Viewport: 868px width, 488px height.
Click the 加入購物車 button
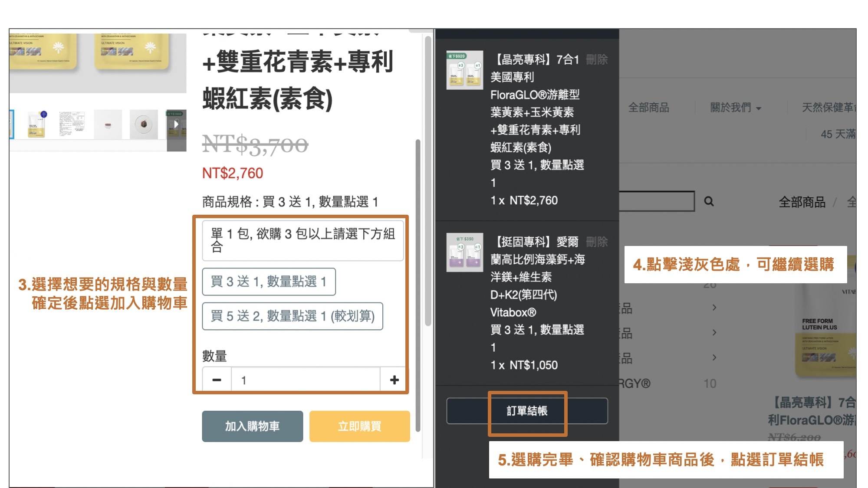click(x=252, y=426)
